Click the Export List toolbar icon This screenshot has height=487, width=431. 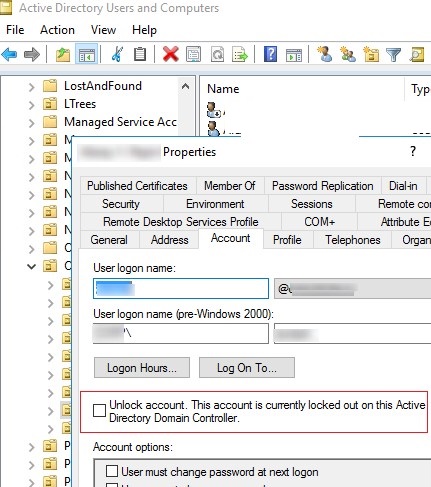[x=240, y=54]
